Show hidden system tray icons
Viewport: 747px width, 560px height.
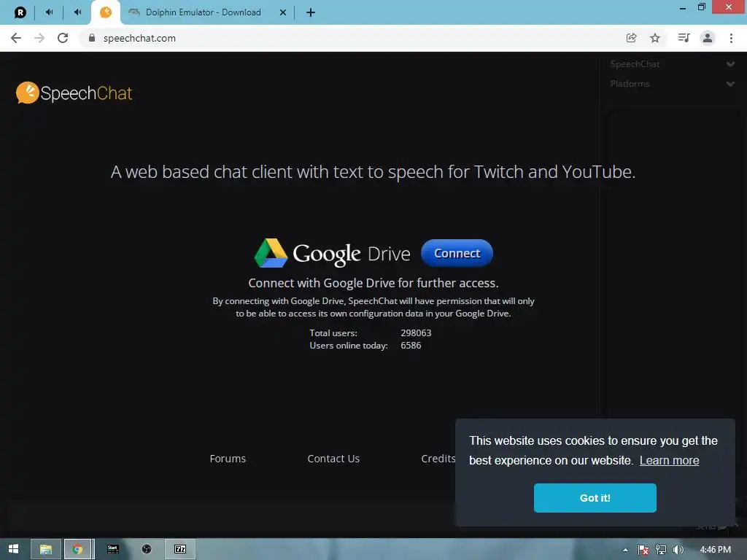[x=625, y=550]
